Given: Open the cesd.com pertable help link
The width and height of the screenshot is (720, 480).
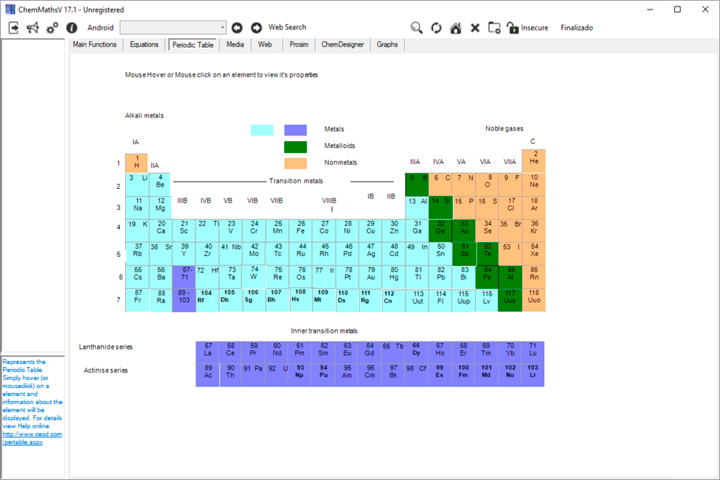Looking at the screenshot, I should [x=32, y=438].
